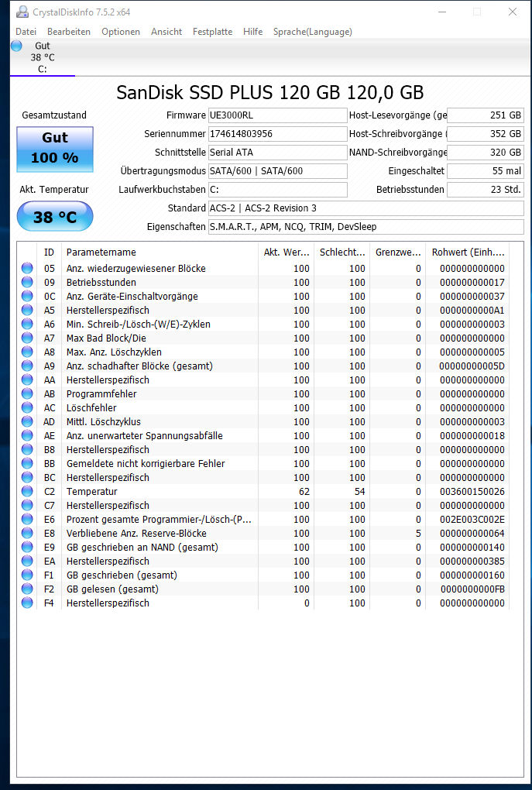Click status orb of row F1

tap(26, 575)
